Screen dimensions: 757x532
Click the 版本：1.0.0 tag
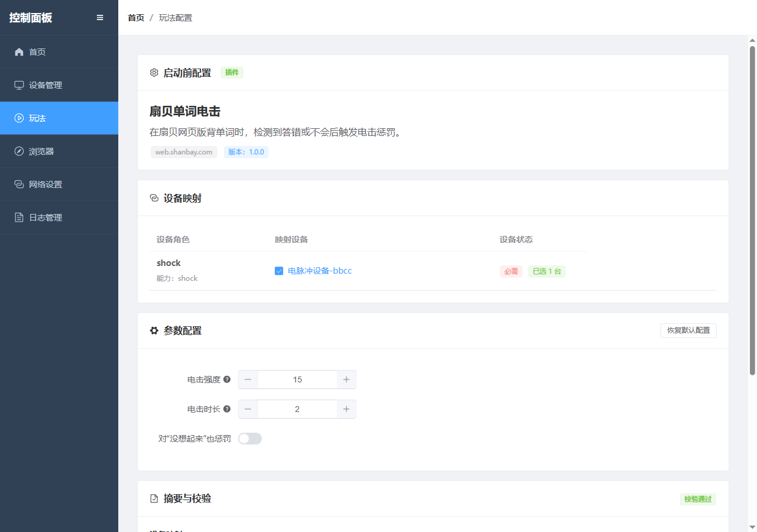(x=246, y=152)
